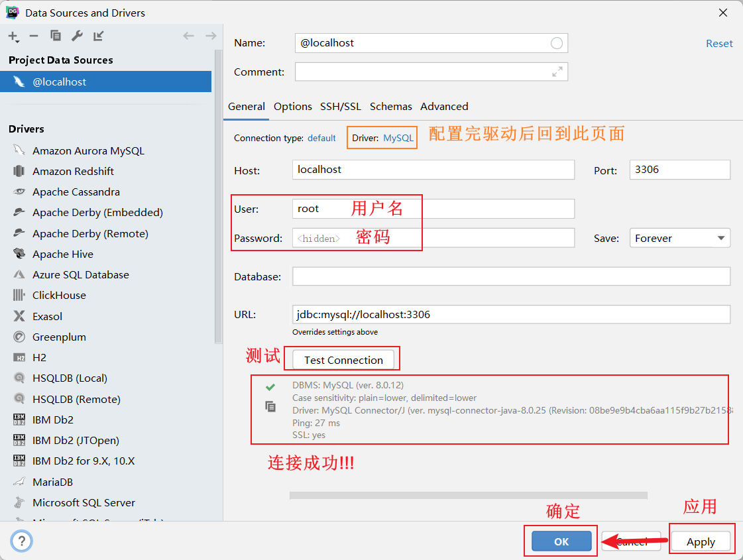Click the make global import icon
Image resolution: width=743 pixels, height=560 pixels.
point(99,36)
